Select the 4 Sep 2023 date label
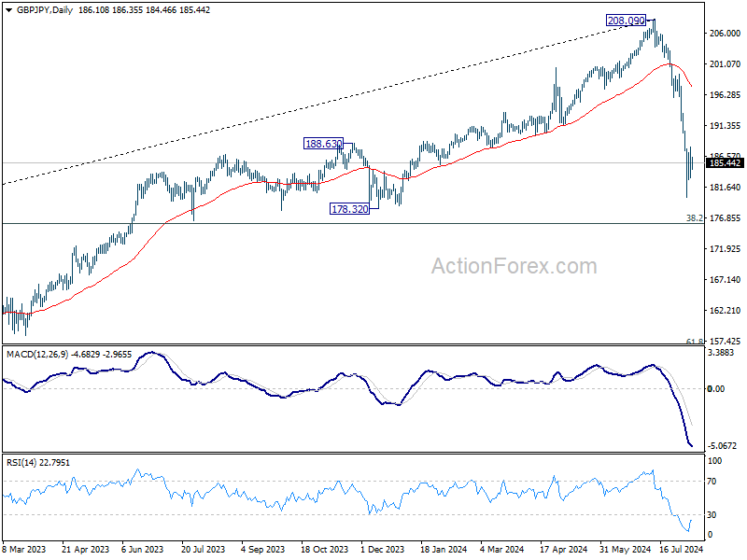747x560 pixels. click(263, 550)
